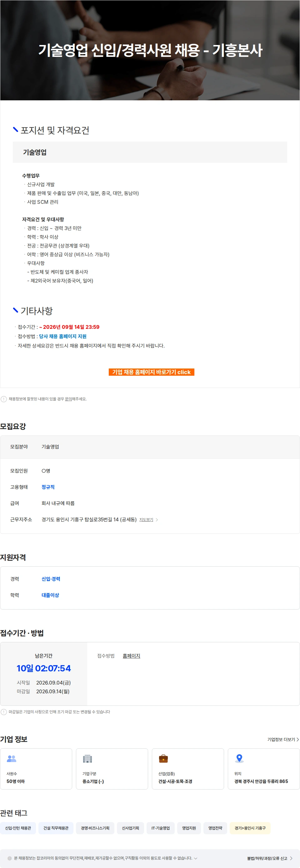The image size is (300, 868).
Task: Select the 건설 직무채용관 tag
Action: (56, 828)
